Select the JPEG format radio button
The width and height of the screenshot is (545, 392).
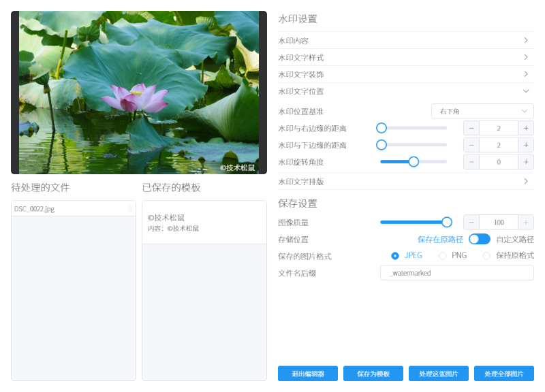pyautogui.click(x=395, y=256)
